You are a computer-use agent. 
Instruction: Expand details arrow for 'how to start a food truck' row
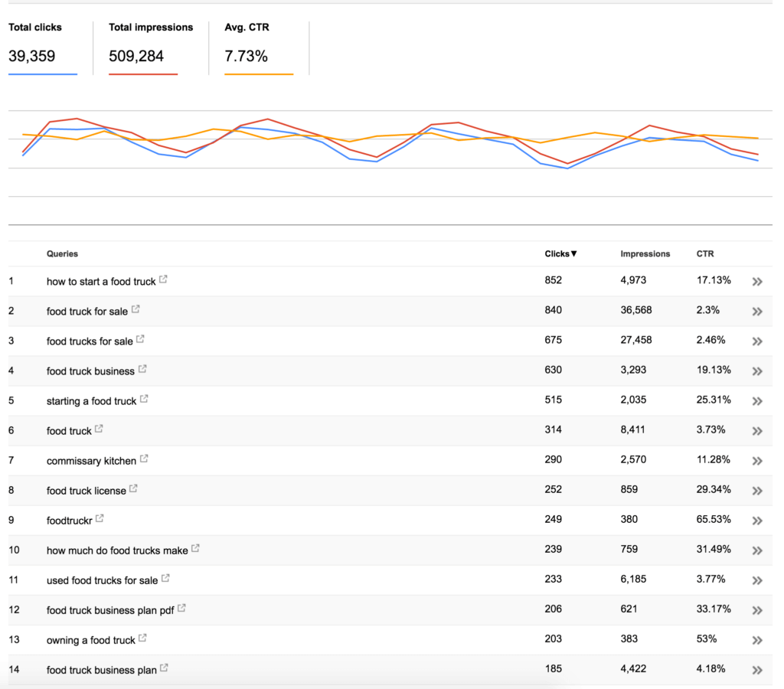[x=757, y=282]
